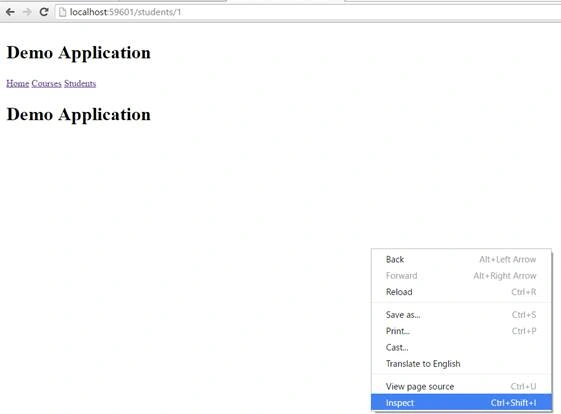Select View page source menu entry
561x414 pixels.
462,386
